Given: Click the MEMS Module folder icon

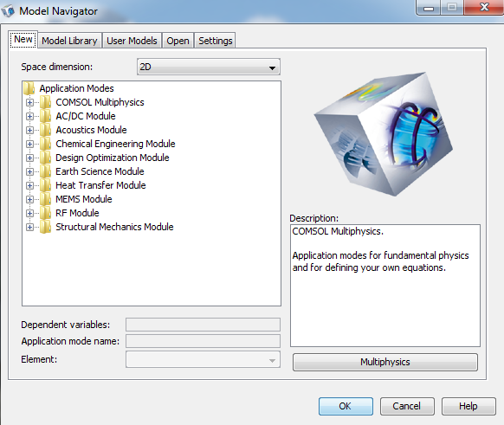Looking at the screenshot, I should coord(46,199).
